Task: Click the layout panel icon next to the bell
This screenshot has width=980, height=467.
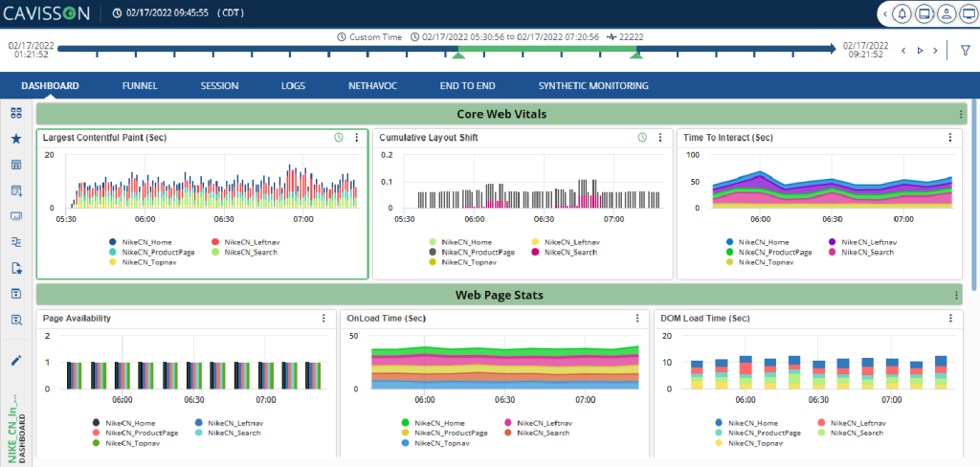Action: coord(924,13)
